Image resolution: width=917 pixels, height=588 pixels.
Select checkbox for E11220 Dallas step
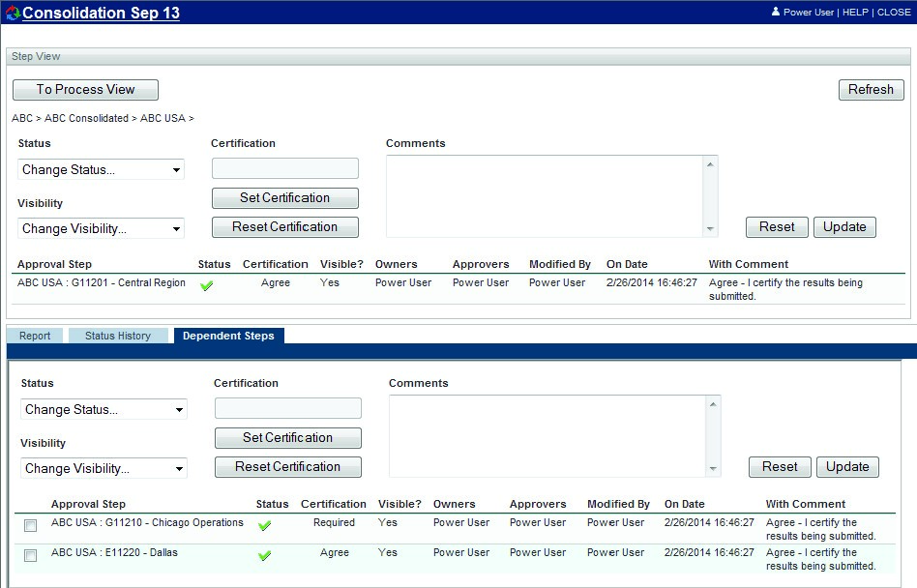coord(31,555)
